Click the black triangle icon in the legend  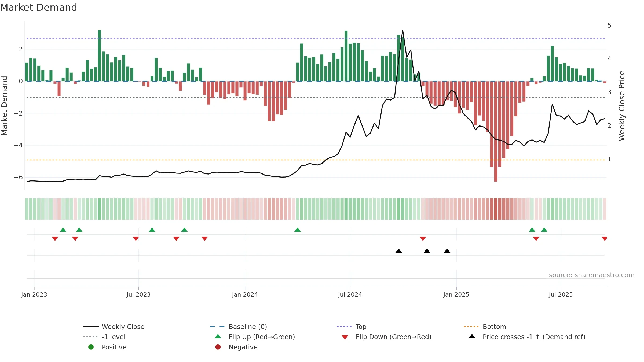(472, 336)
